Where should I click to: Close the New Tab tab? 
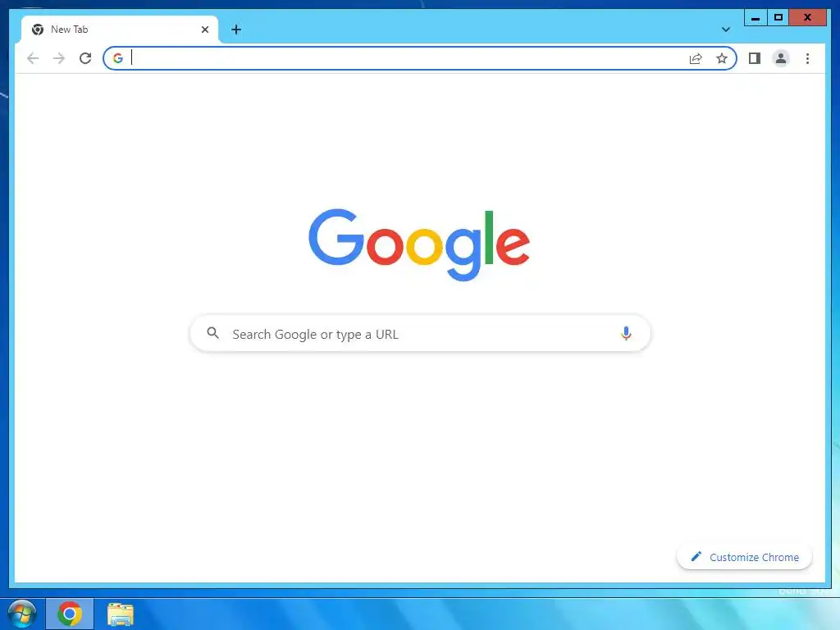click(204, 30)
